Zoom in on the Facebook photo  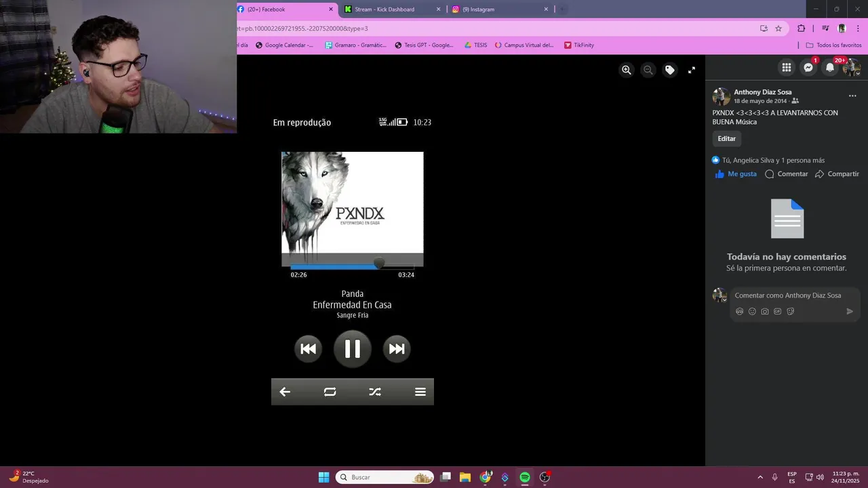coord(627,70)
